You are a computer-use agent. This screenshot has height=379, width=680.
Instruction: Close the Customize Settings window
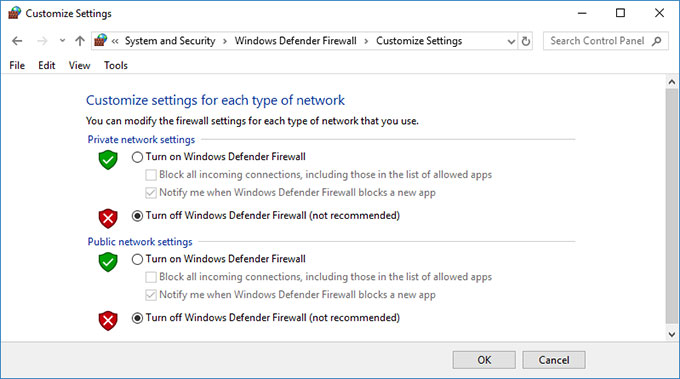659,13
